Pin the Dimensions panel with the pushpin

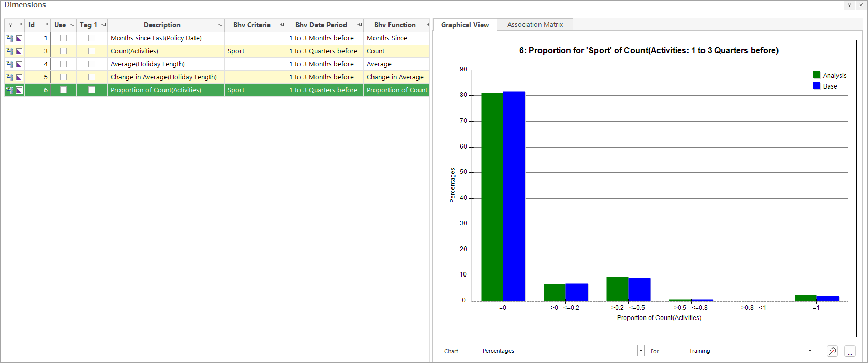coord(849,5)
